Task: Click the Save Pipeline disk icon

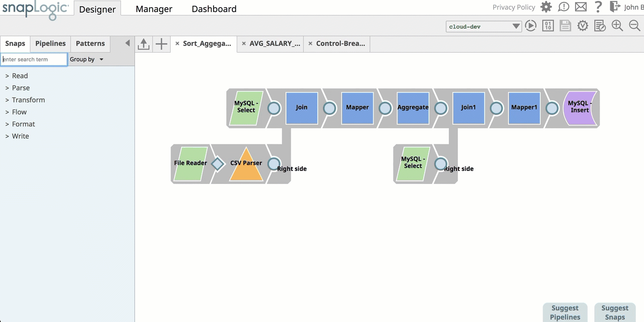Action: tap(565, 26)
